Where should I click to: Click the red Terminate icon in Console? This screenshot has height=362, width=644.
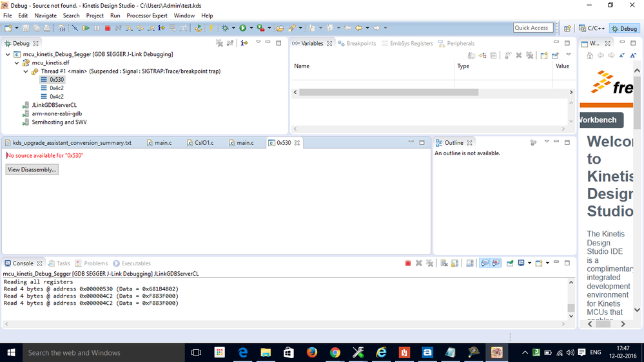tap(408, 263)
